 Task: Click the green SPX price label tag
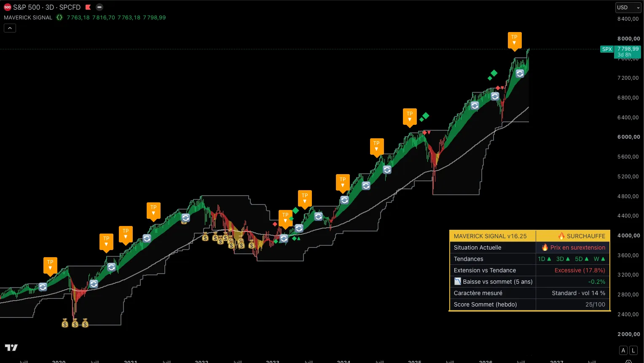[607, 49]
